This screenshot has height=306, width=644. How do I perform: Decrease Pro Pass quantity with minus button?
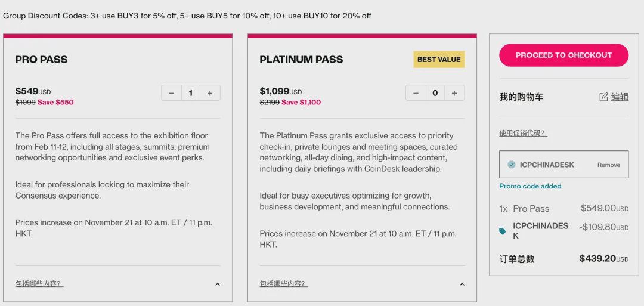(171, 93)
